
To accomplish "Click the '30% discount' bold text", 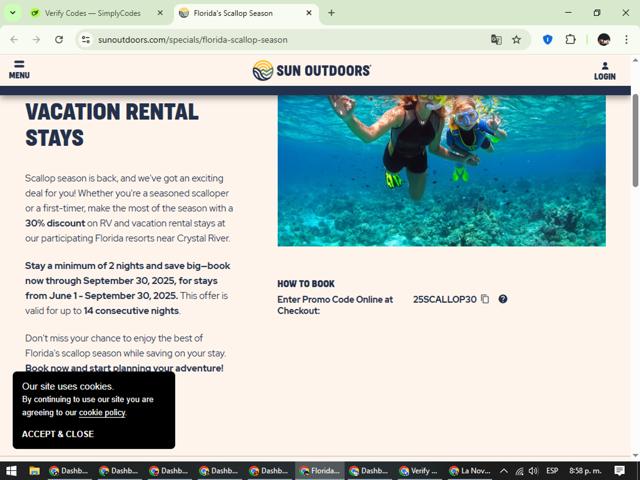I will pos(55,223).
